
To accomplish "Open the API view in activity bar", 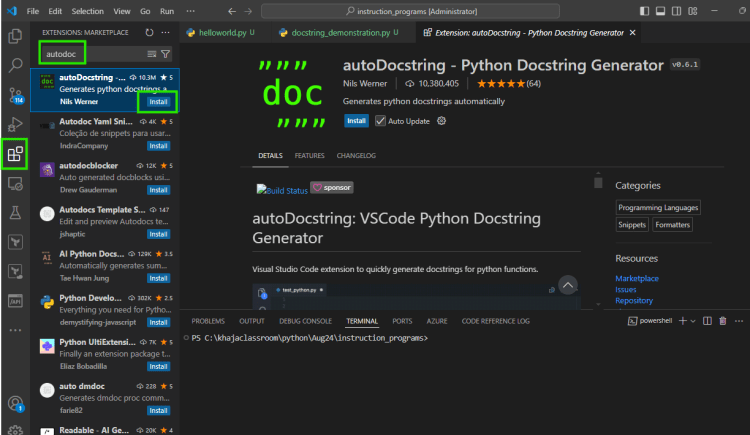I will pyautogui.click(x=15, y=301).
